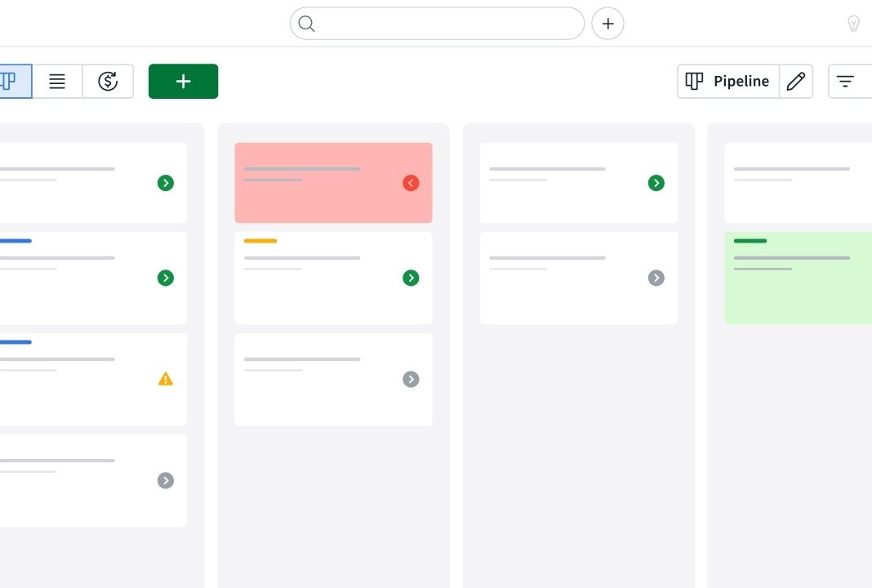Click gray arrow in third column's second card
This screenshot has width=872, height=588.
(656, 278)
